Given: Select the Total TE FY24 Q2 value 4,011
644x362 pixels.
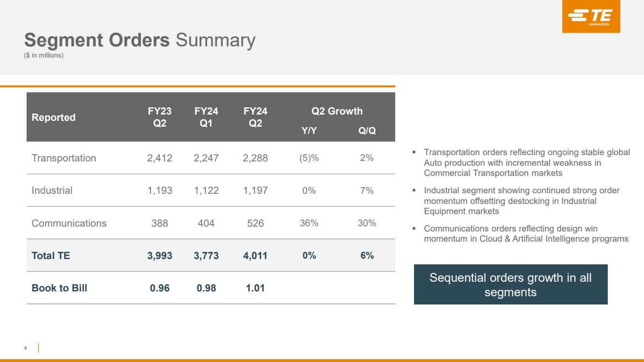Looking at the screenshot, I should [x=255, y=256].
